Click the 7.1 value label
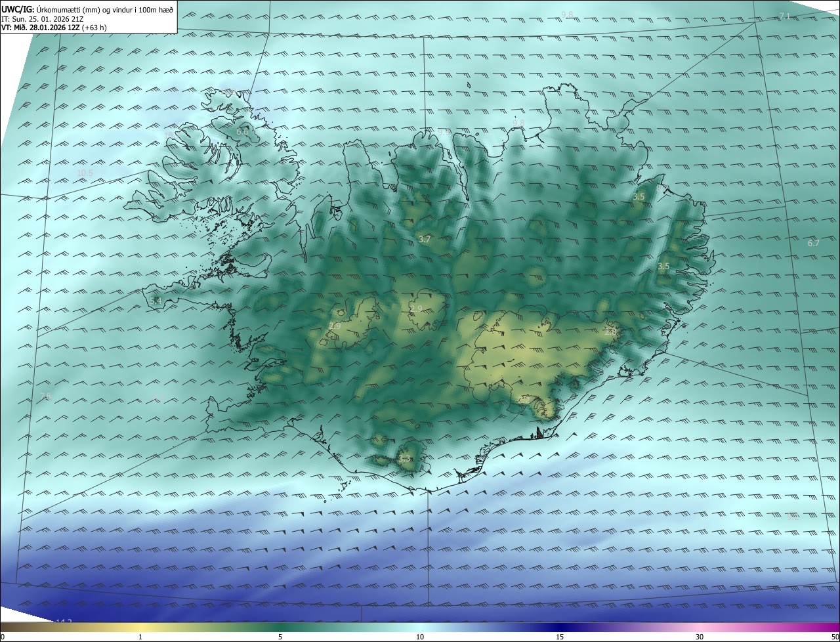The image size is (840, 642). (x=785, y=16)
